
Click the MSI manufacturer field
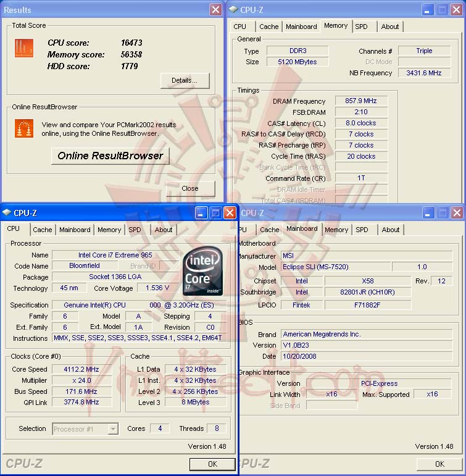click(367, 256)
